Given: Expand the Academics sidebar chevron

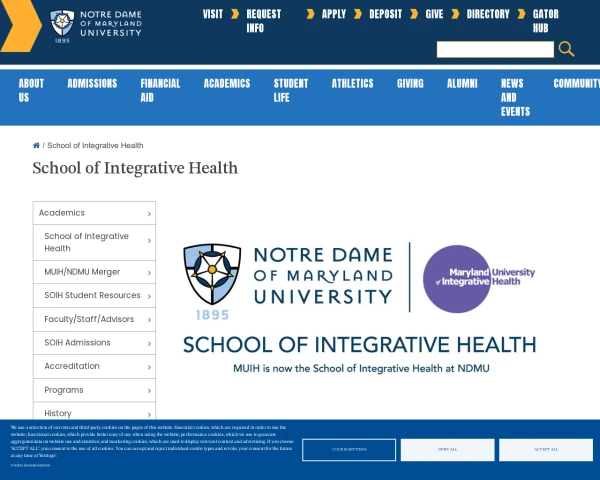Looking at the screenshot, I should 149,214.
